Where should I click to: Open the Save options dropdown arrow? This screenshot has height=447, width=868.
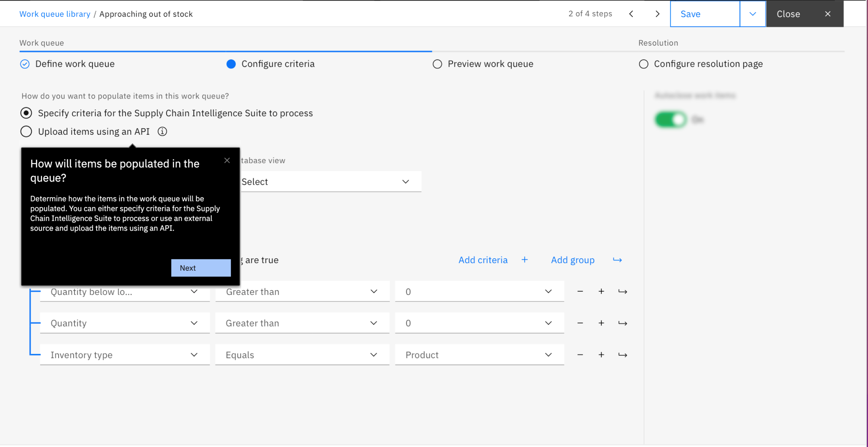click(753, 14)
